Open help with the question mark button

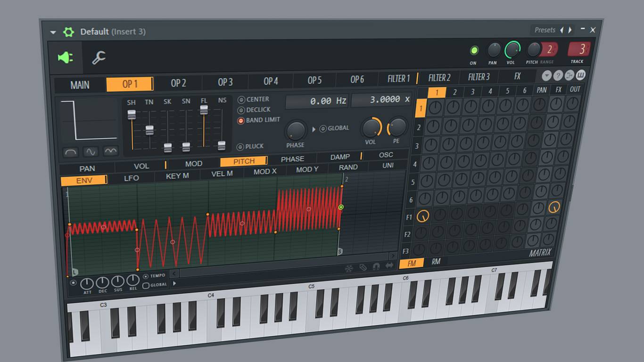coord(558,75)
